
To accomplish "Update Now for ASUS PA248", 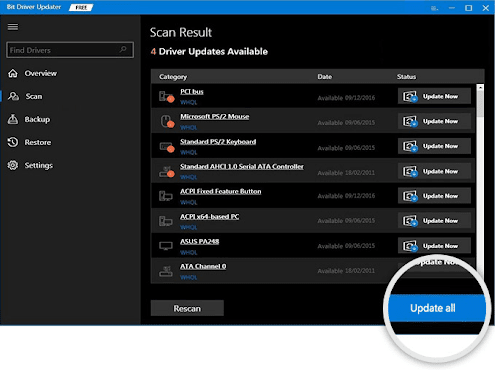I will 434,246.
